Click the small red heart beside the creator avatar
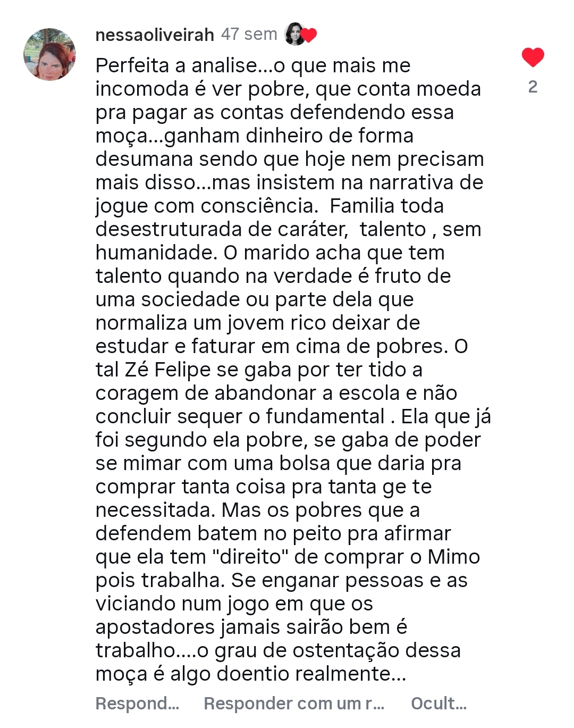The width and height of the screenshot is (574, 728). pos(309,35)
